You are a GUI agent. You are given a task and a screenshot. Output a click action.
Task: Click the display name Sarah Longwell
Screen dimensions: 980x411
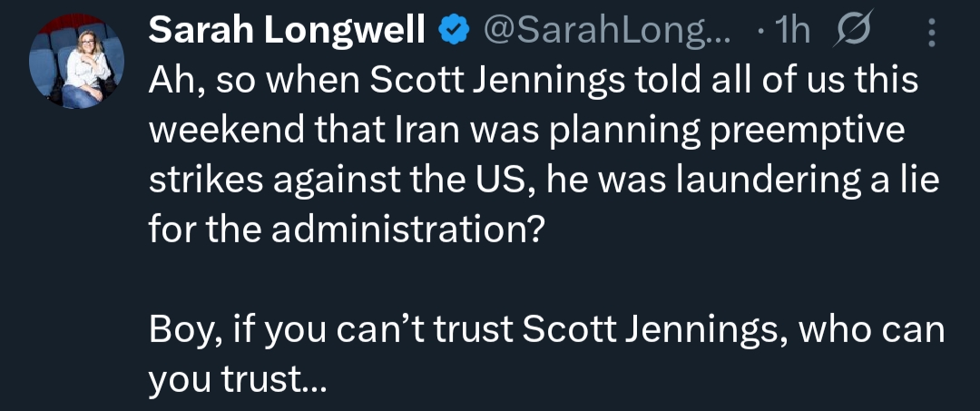click(288, 32)
